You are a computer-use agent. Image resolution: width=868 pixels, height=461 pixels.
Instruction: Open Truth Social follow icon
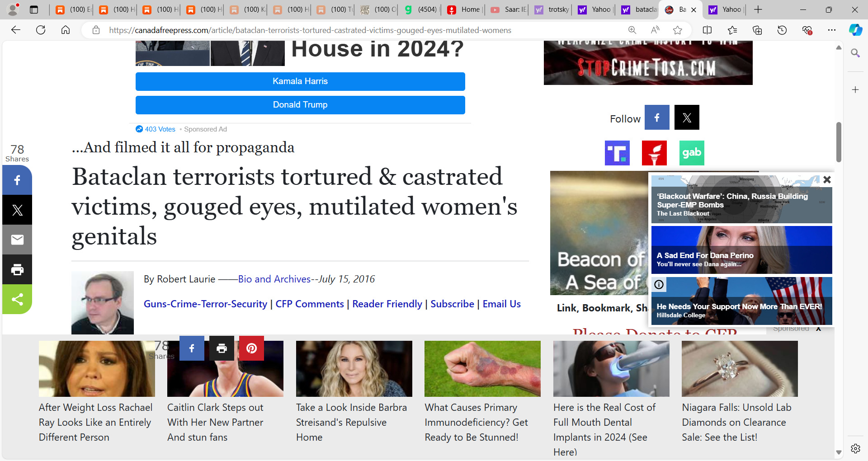(x=617, y=153)
